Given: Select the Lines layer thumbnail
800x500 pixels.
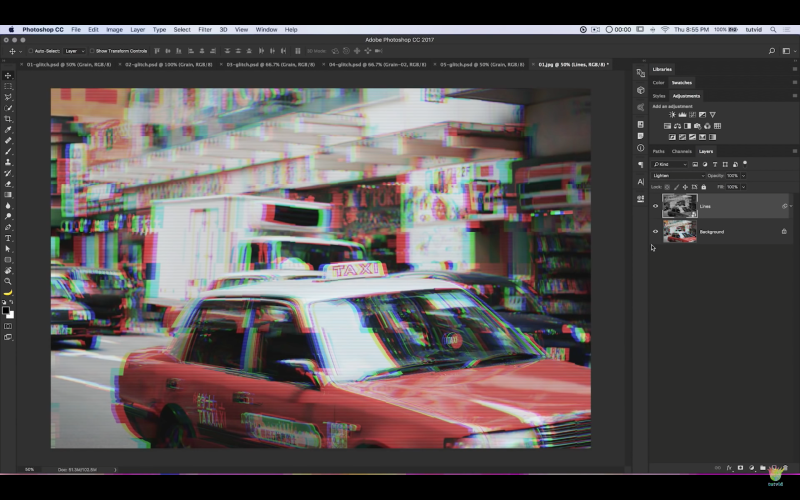Looking at the screenshot, I should tap(680, 206).
